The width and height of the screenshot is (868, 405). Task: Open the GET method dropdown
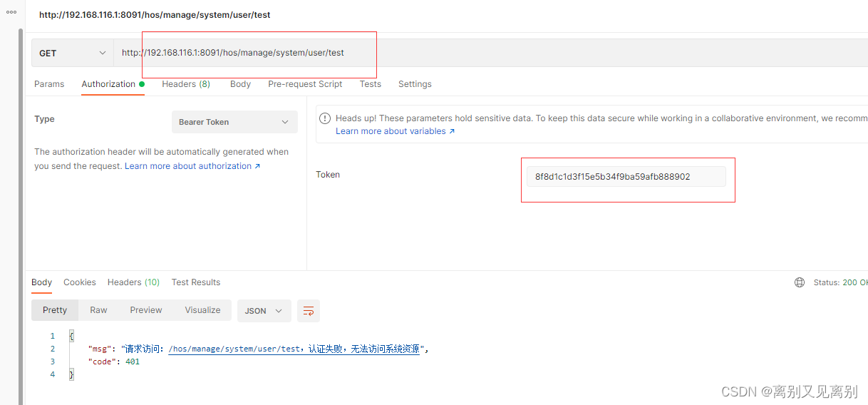(72, 53)
